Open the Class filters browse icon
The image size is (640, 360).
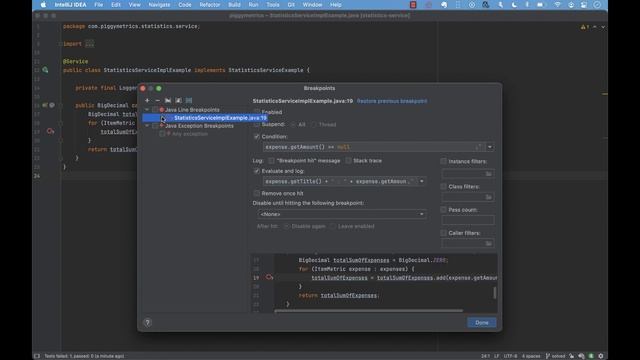488,197
